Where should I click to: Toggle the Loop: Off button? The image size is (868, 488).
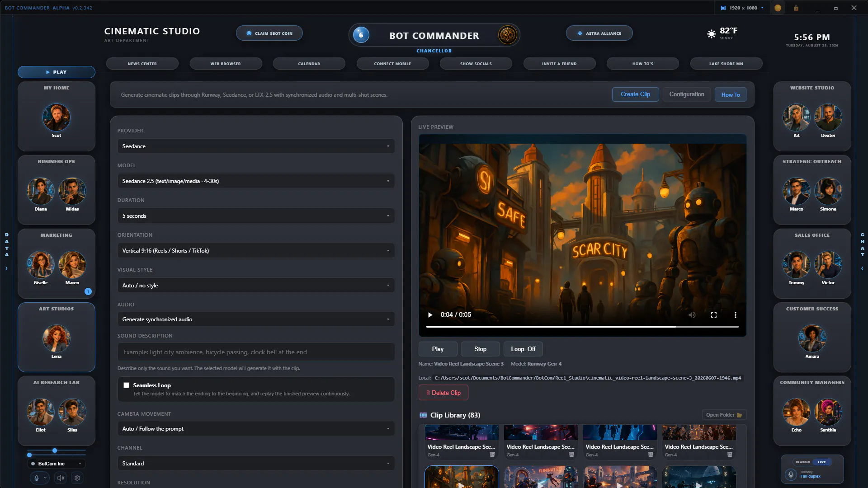coord(523,349)
